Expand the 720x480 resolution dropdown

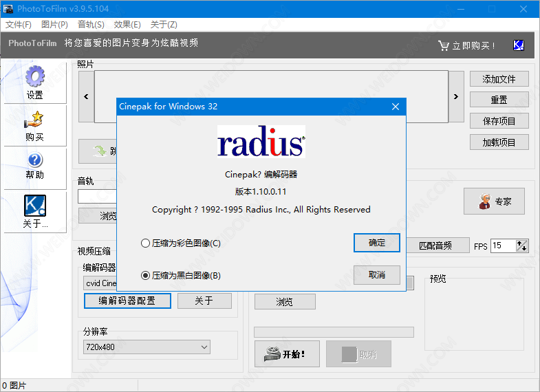(204, 347)
